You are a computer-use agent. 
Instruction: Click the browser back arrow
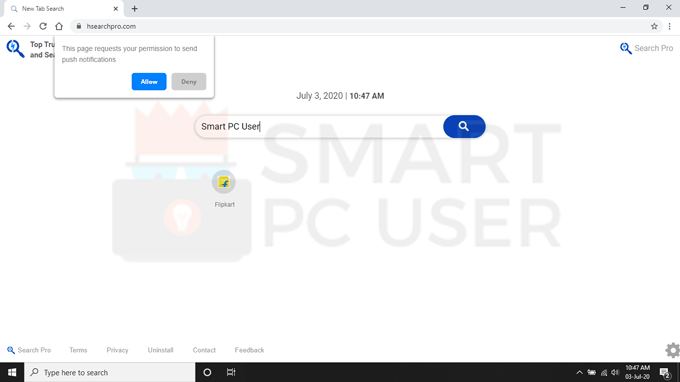[x=11, y=26]
